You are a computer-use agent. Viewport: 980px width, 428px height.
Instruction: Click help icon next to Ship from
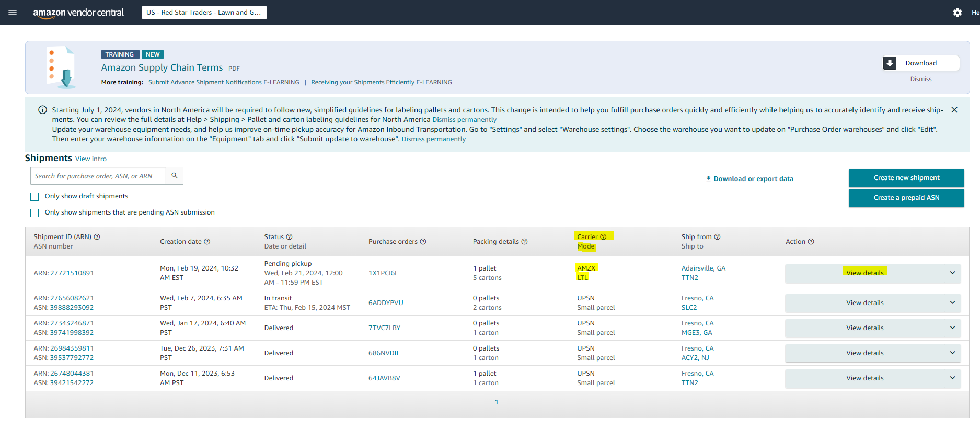click(717, 237)
